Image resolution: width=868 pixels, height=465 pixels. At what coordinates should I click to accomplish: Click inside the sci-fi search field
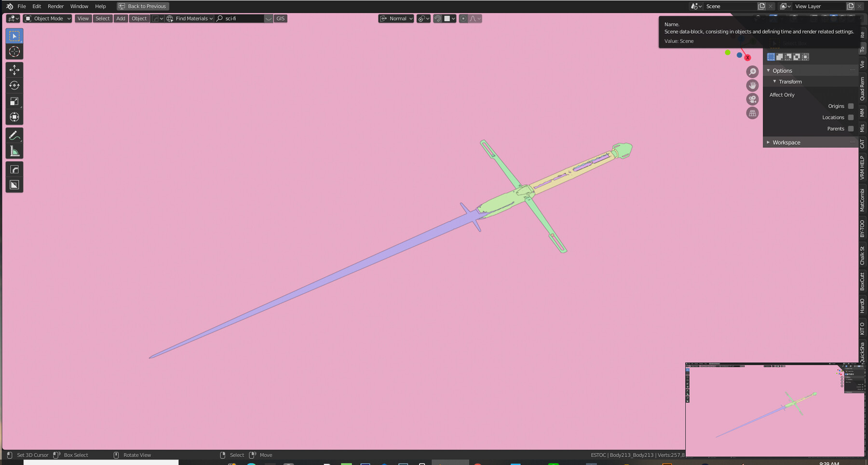point(241,18)
